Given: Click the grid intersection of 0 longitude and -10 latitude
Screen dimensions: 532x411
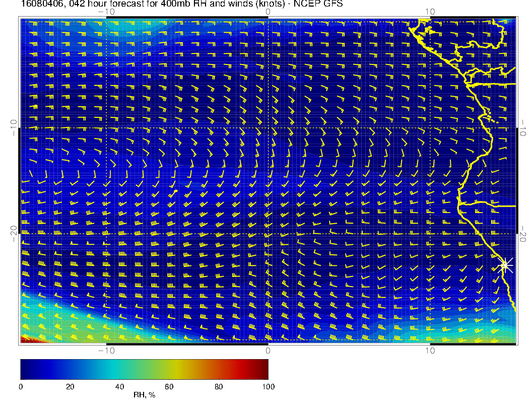Looking at the screenshot, I should (x=268, y=128).
